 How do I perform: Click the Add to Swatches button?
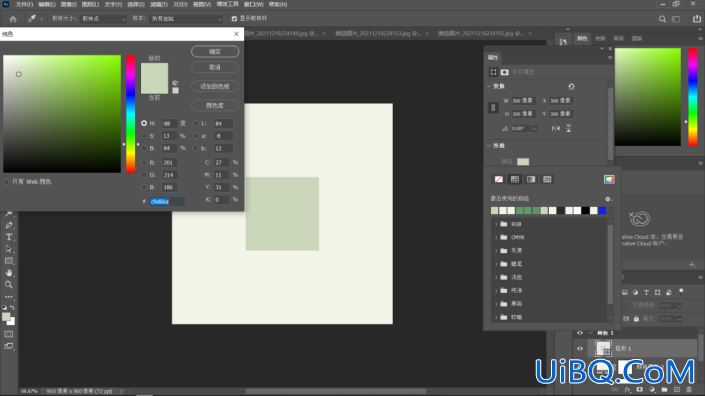pyautogui.click(x=215, y=86)
